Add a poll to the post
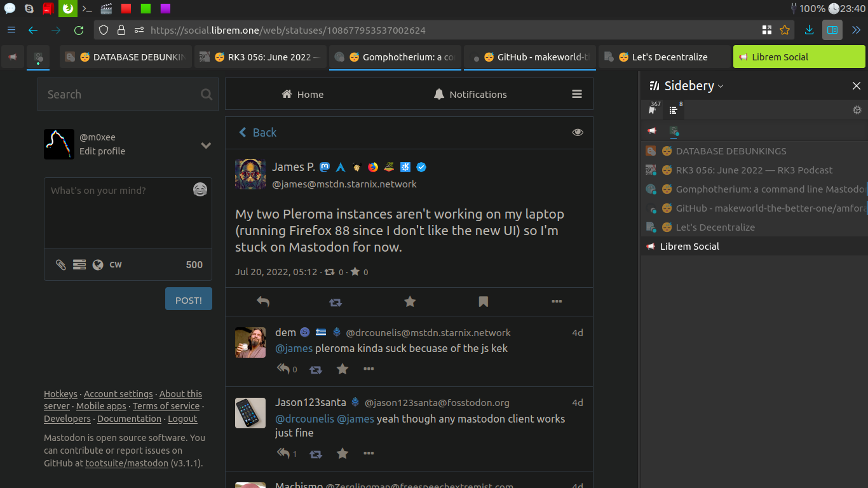Screen dimensions: 868x488 pos(79,265)
